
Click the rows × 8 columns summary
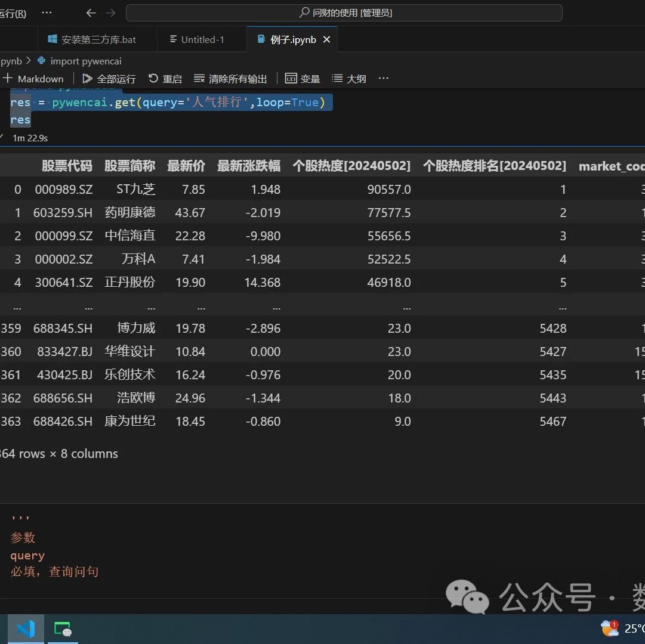(x=59, y=454)
